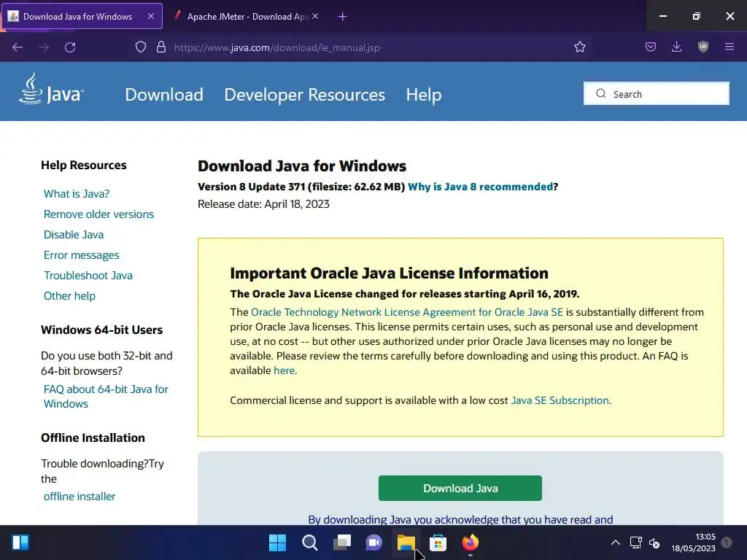Open the Firefox hamburger menu
Image resolution: width=747 pixels, height=560 pixels.
(729, 47)
